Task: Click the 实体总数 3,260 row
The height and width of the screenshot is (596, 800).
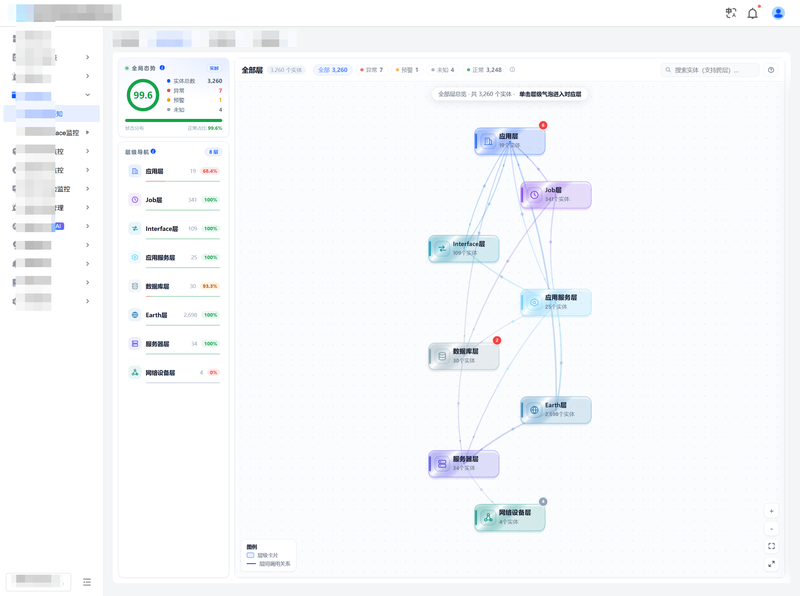Action: click(194, 81)
